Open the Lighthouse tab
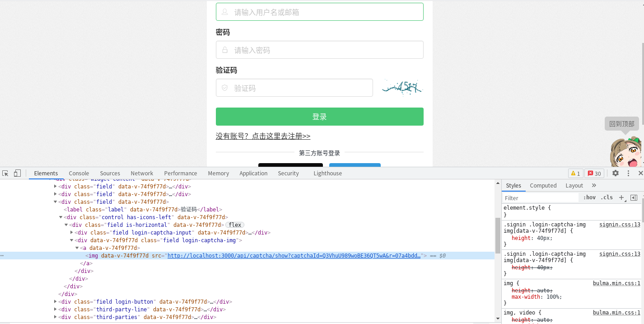The height and width of the screenshot is (324, 644). [x=327, y=173]
